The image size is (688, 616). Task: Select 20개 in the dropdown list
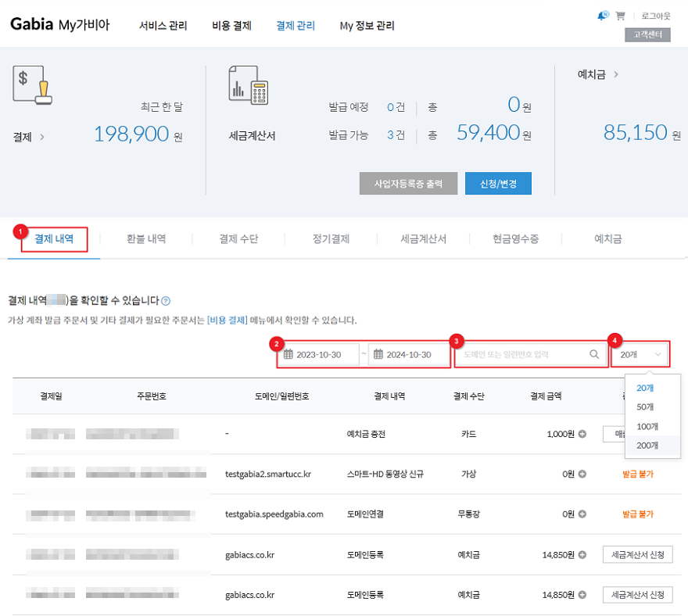(645, 388)
